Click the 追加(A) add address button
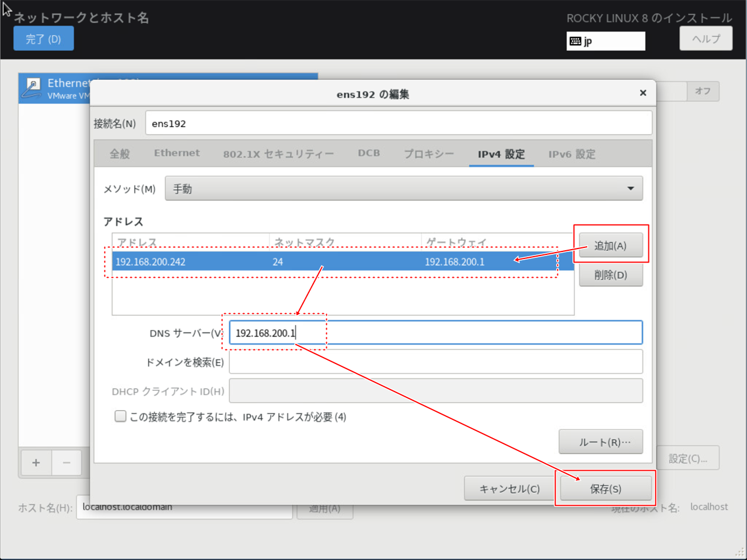The image size is (747, 560). click(610, 246)
